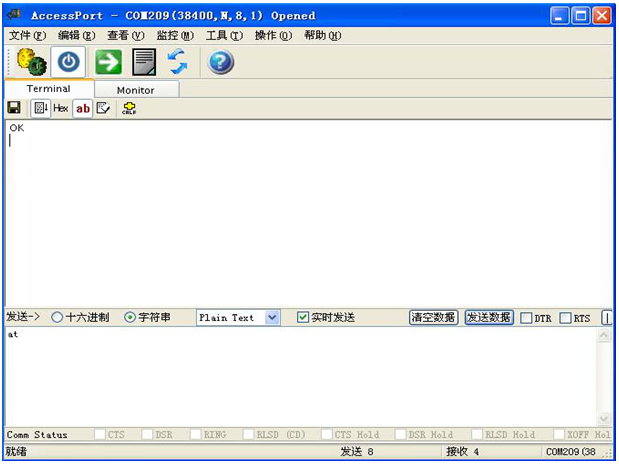Click the DSR Hold status indicator
Image resolution: width=619 pixels, height=466 pixels.
[401, 434]
